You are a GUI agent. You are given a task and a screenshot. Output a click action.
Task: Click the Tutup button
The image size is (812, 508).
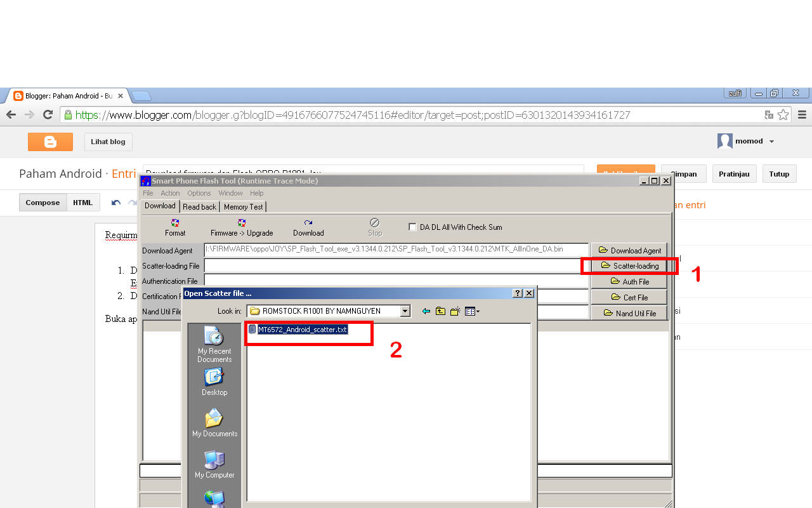coord(779,174)
